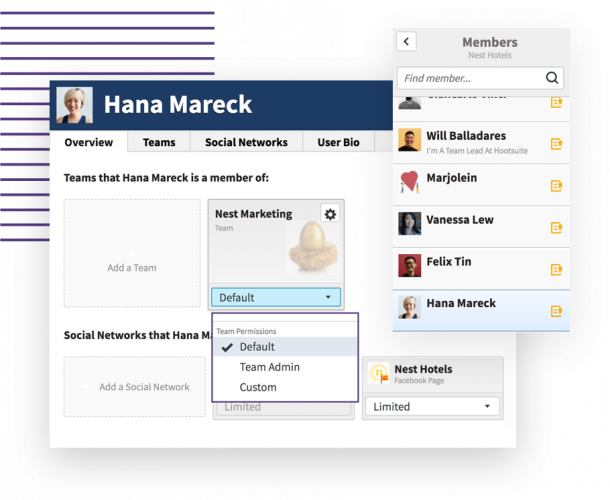Open Vanessa Lew member profile icon
The height and width of the screenshot is (500, 610).
click(556, 228)
